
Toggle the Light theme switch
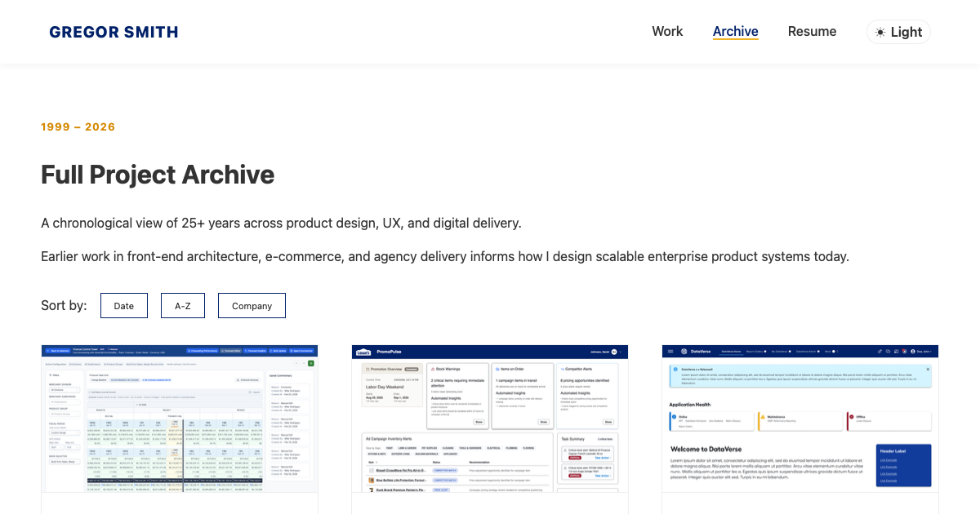[898, 32]
